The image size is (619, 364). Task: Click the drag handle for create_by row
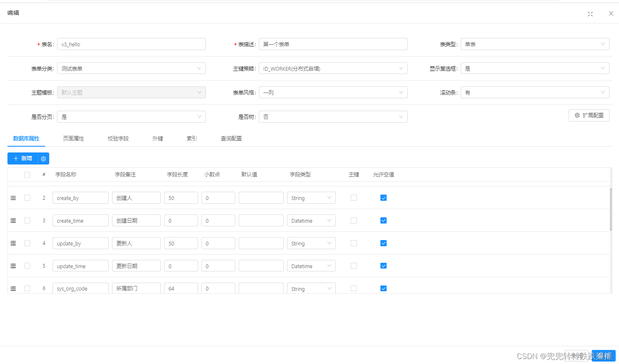click(x=13, y=198)
